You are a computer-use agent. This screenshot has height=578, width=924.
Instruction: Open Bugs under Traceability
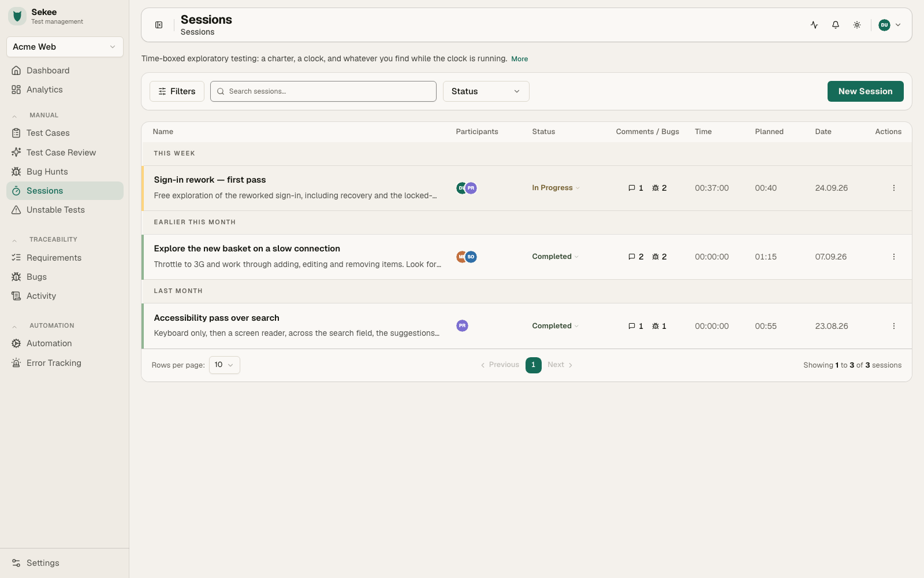[65, 277]
